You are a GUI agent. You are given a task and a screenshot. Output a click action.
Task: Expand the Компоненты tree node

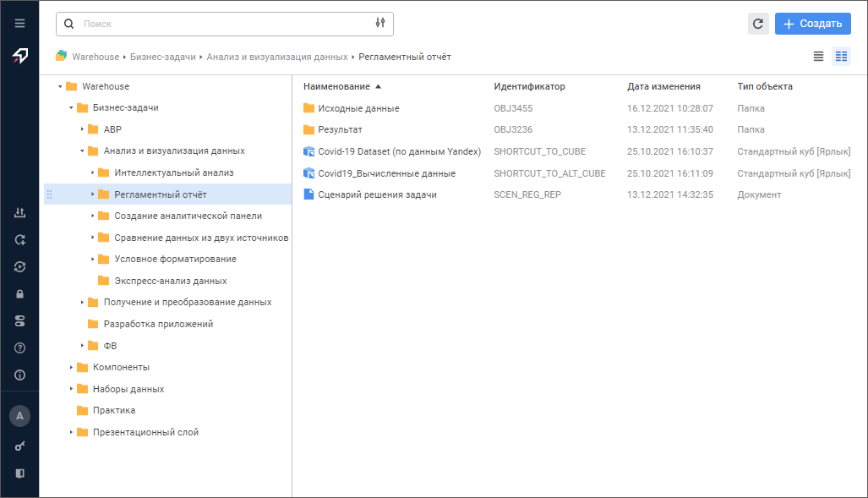(x=71, y=367)
